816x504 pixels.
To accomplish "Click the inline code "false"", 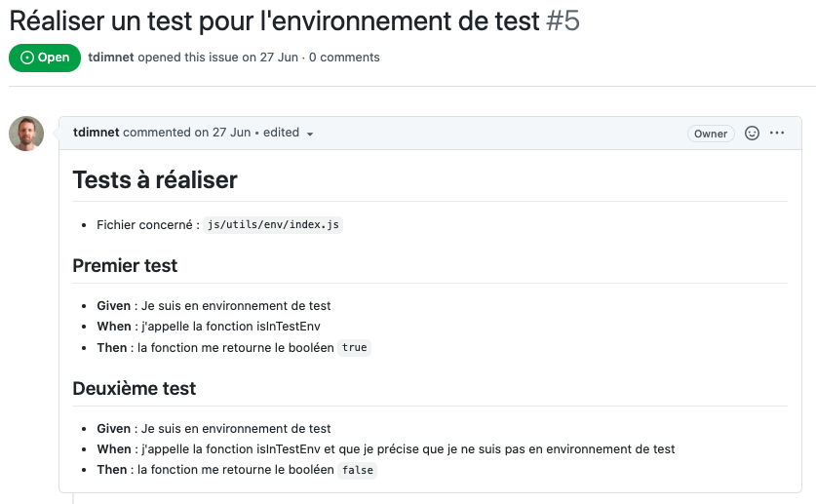I will pos(358,471).
